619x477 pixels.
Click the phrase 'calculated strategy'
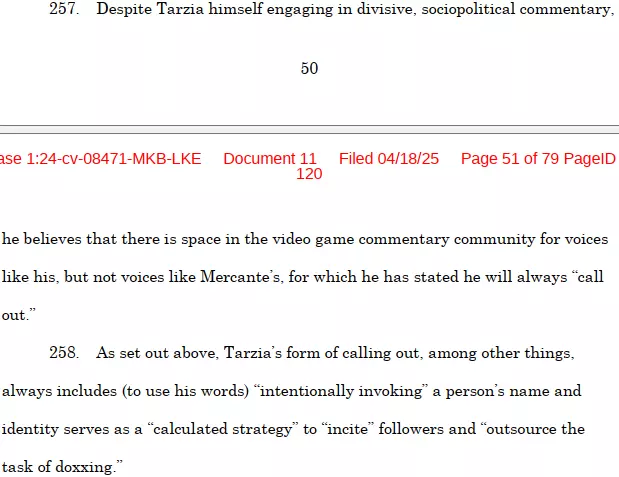[x=223, y=429]
